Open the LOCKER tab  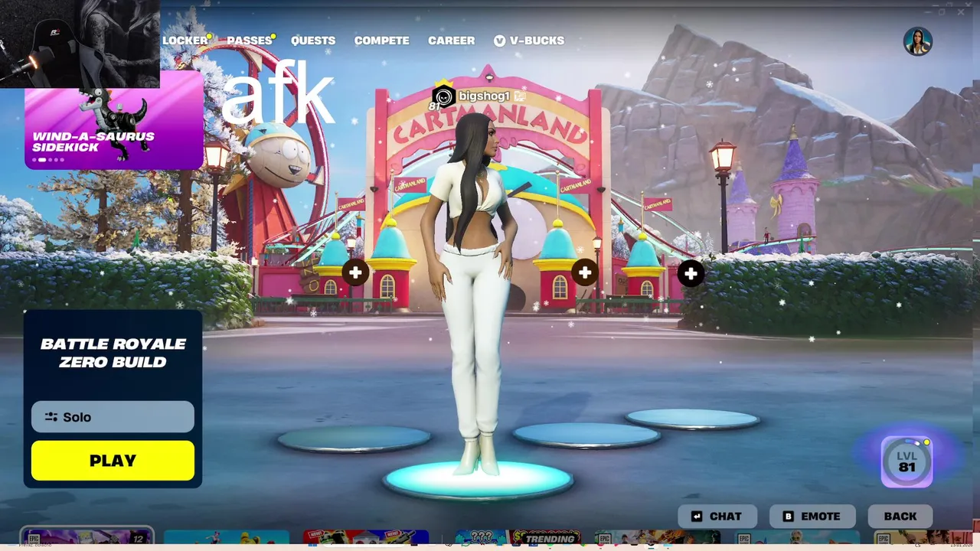click(x=185, y=41)
